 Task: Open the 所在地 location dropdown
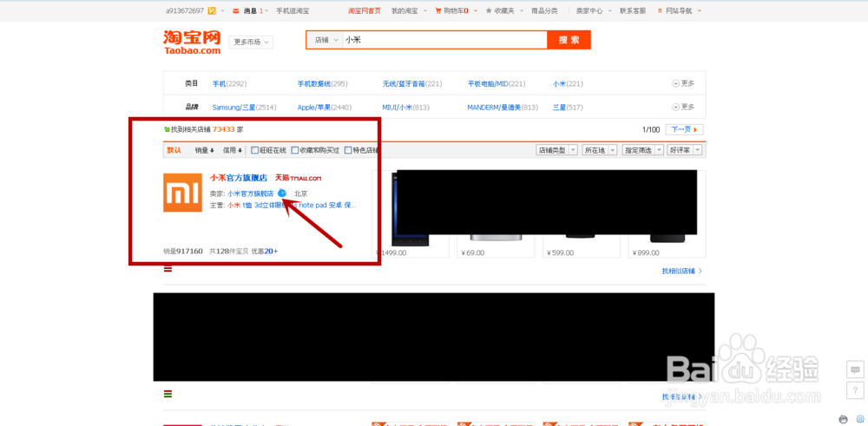[x=600, y=150]
